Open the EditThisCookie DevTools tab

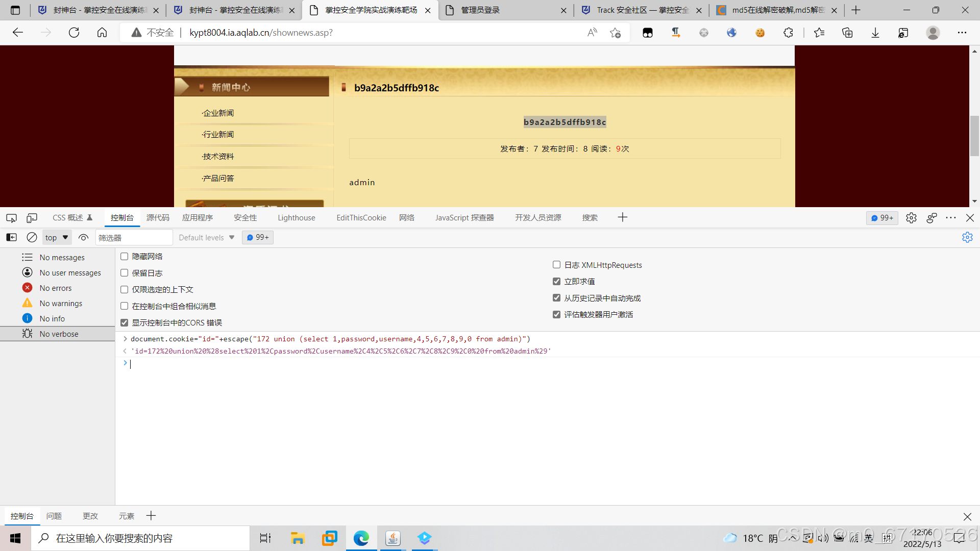tap(361, 218)
